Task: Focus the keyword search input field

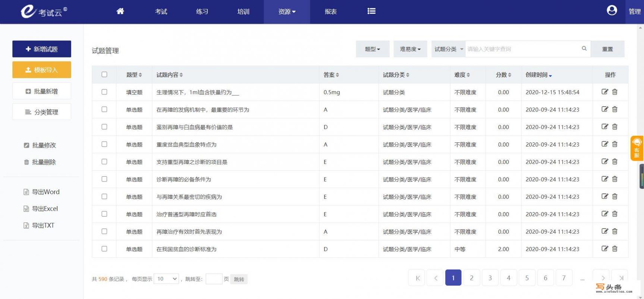Action: click(x=522, y=49)
